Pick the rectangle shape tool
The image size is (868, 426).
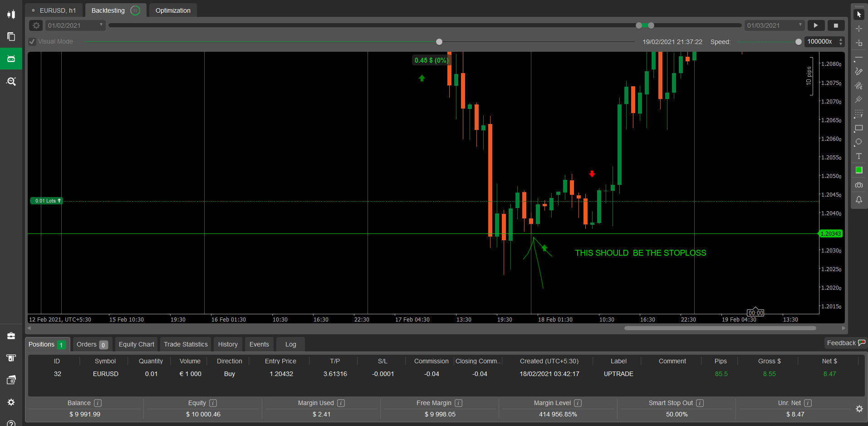point(858,128)
